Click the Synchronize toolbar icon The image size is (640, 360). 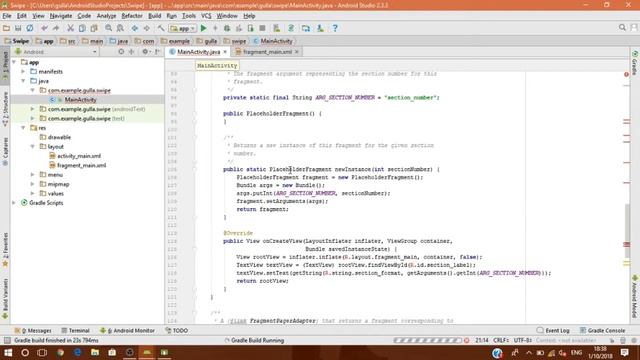pos(30,28)
